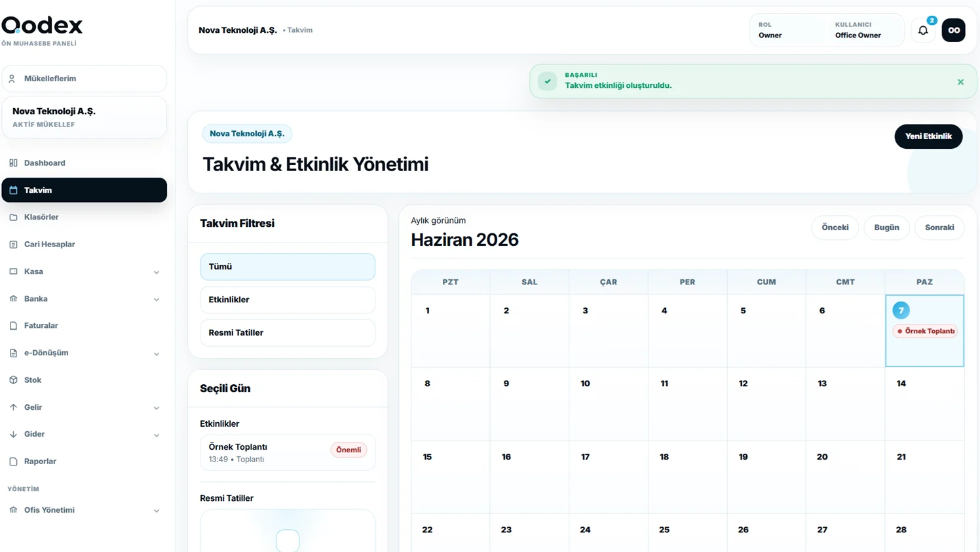Expand the Kasa submenu chevron
Viewport: 980px width, 552px height.
tap(157, 272)
